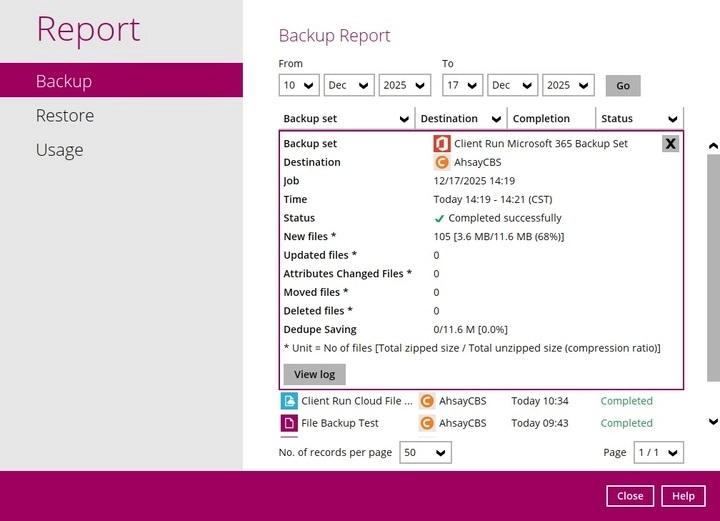Screen dimensions: 720x521
Task: Click the Client Run Cloud File icon
Action: (289, 401)
